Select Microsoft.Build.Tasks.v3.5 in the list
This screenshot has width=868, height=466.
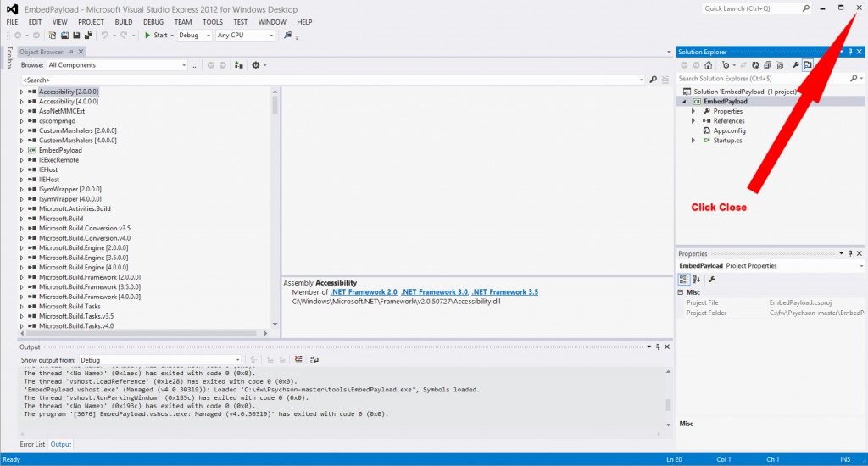75,317
